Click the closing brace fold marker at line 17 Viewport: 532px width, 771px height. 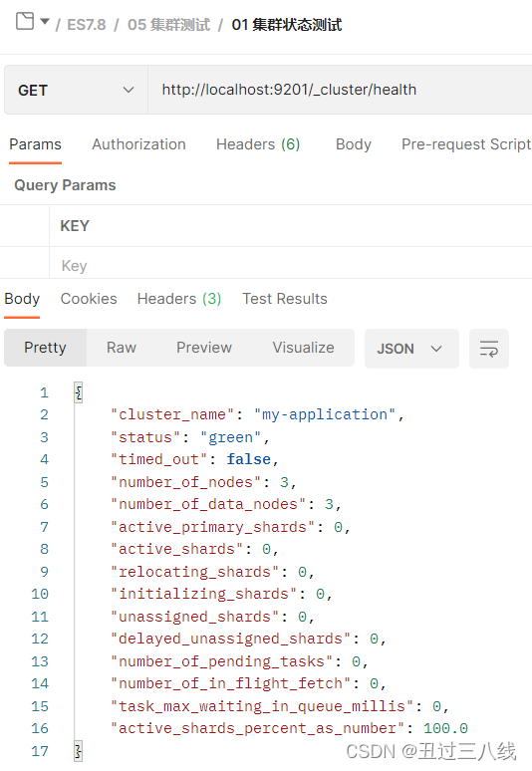[78, 751]
